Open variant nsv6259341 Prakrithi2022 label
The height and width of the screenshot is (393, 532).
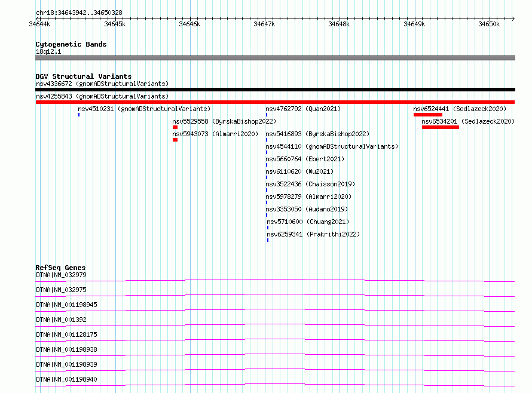313,234
